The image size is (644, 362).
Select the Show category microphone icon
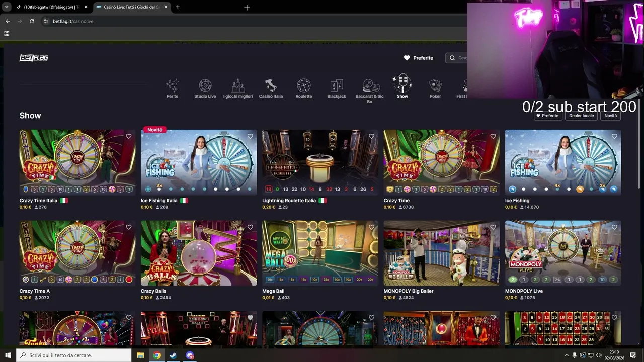[402, 83]
